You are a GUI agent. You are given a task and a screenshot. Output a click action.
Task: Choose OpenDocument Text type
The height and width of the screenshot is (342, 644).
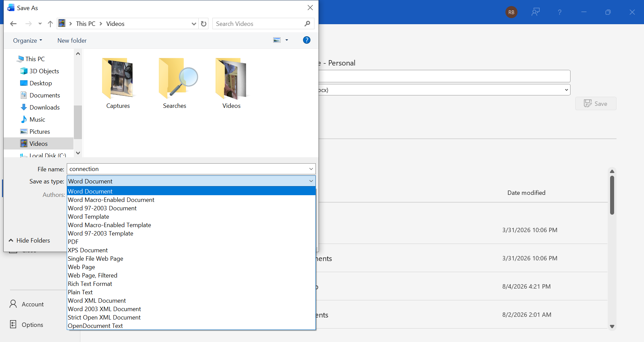point(191,326)
